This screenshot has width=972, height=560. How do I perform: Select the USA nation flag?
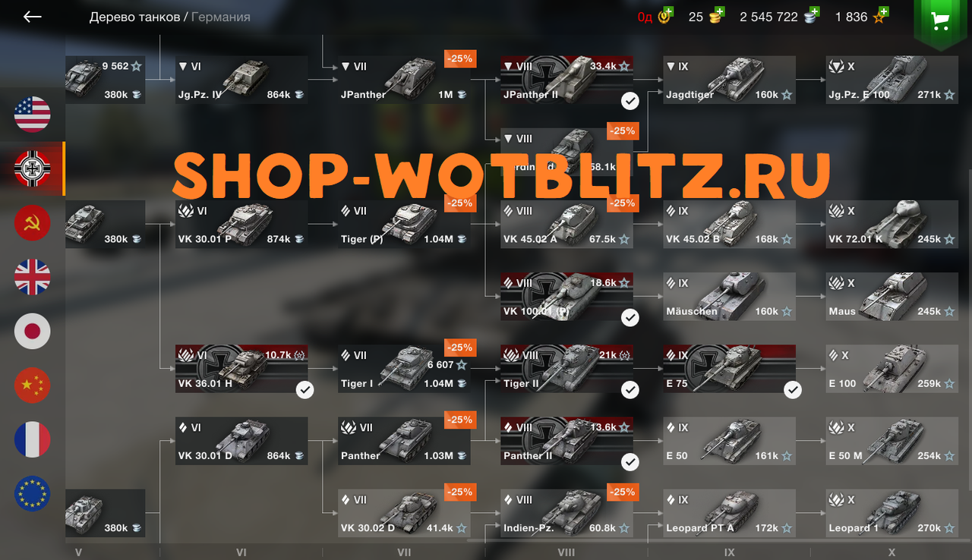[x=33, y=115]
